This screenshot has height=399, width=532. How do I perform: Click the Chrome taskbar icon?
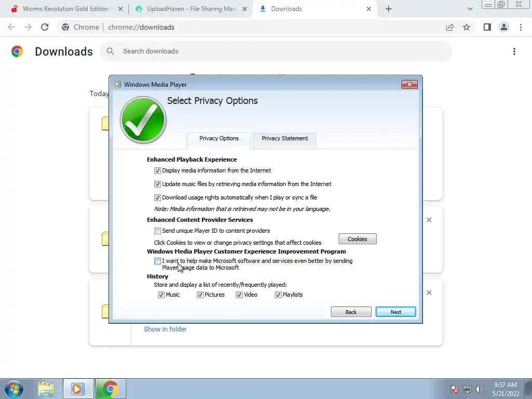(x=110, y=389)
